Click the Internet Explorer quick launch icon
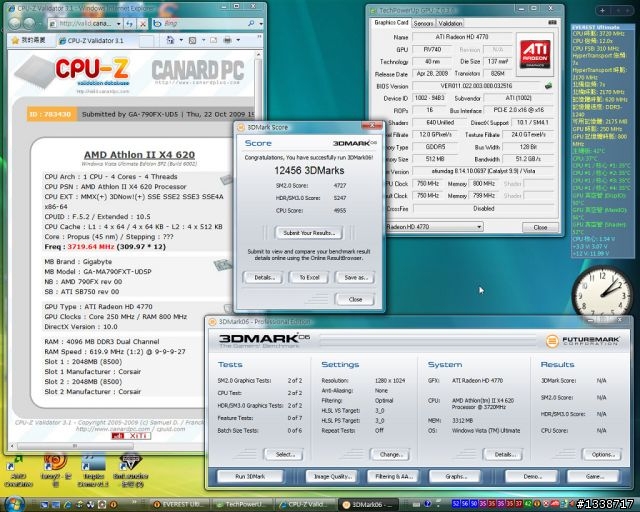The image size is (640, 512). click(67, 505)
